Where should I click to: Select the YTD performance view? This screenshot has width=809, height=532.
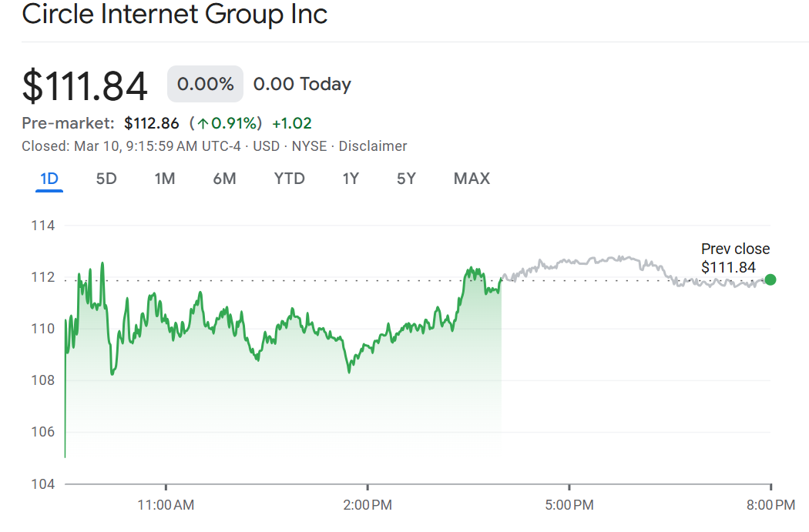tap(289, 178)
